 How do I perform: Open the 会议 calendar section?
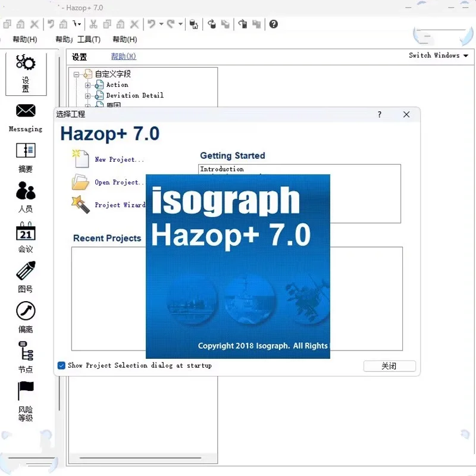(26, 237)
